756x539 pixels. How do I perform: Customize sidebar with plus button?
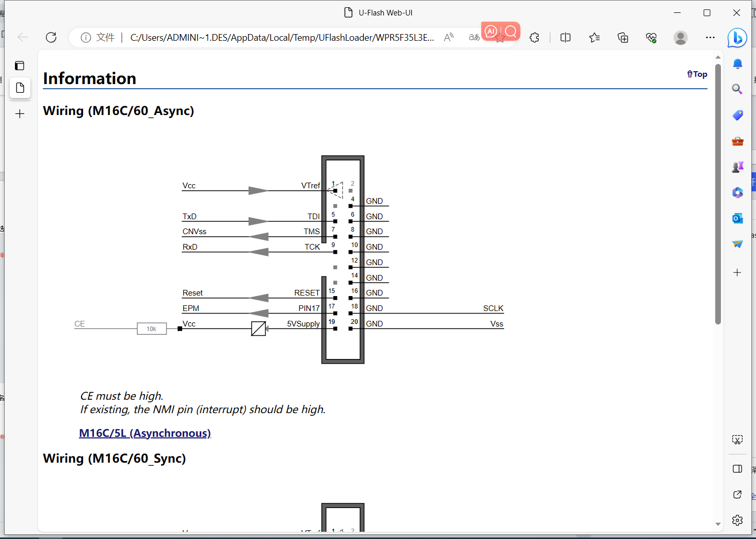[737, 272]
